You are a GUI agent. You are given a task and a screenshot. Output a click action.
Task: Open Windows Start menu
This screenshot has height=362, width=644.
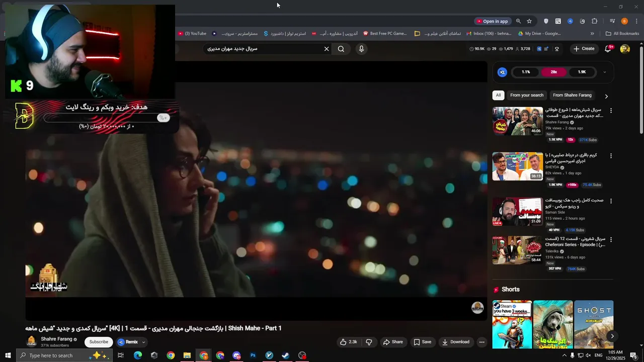tap(8, 355)
